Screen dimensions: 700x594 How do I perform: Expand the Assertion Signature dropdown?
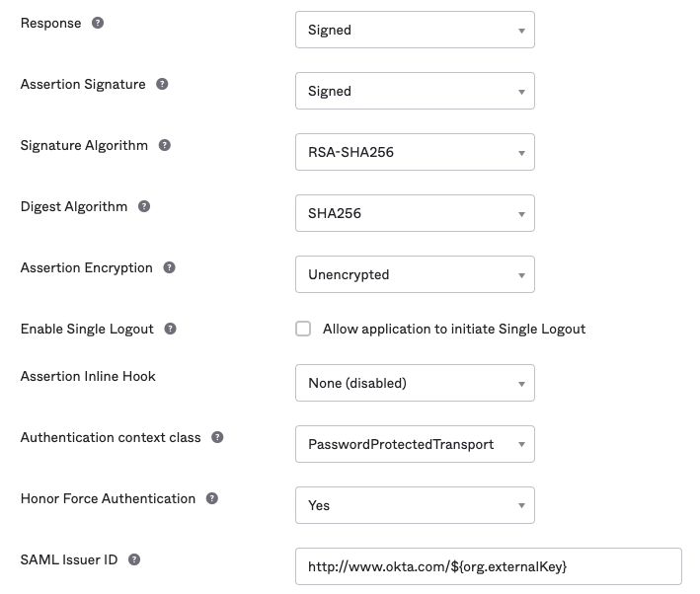415,91
